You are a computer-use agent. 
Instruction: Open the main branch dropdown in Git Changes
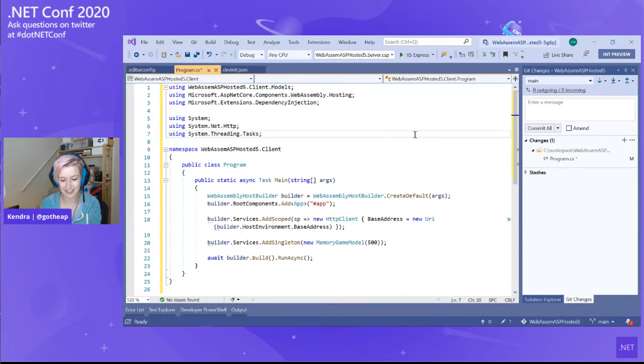tap(559, 81)
